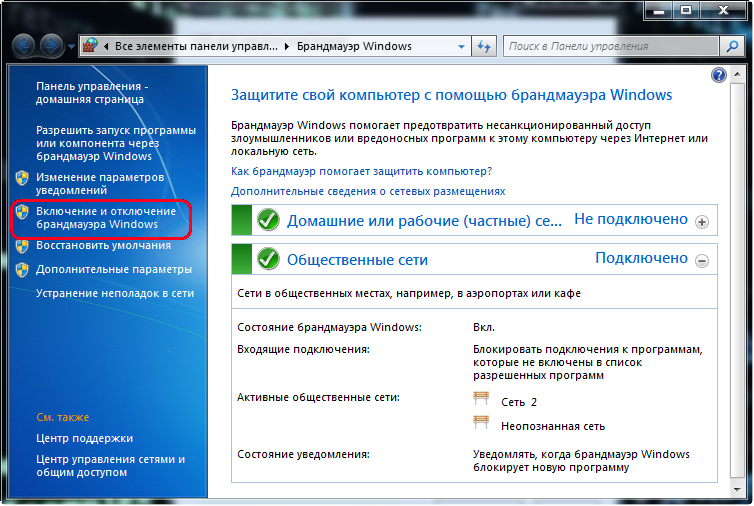This screenshot has width=754, height=506.
Task: Click the vertical scrollbar track
Action: tap(737, 282)
